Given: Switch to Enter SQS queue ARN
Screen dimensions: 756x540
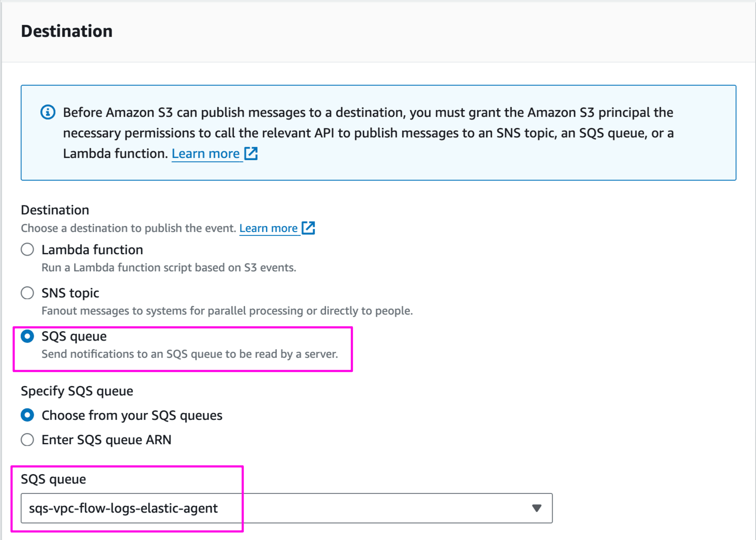Looking at the screenshot, I should click(27, 439).
